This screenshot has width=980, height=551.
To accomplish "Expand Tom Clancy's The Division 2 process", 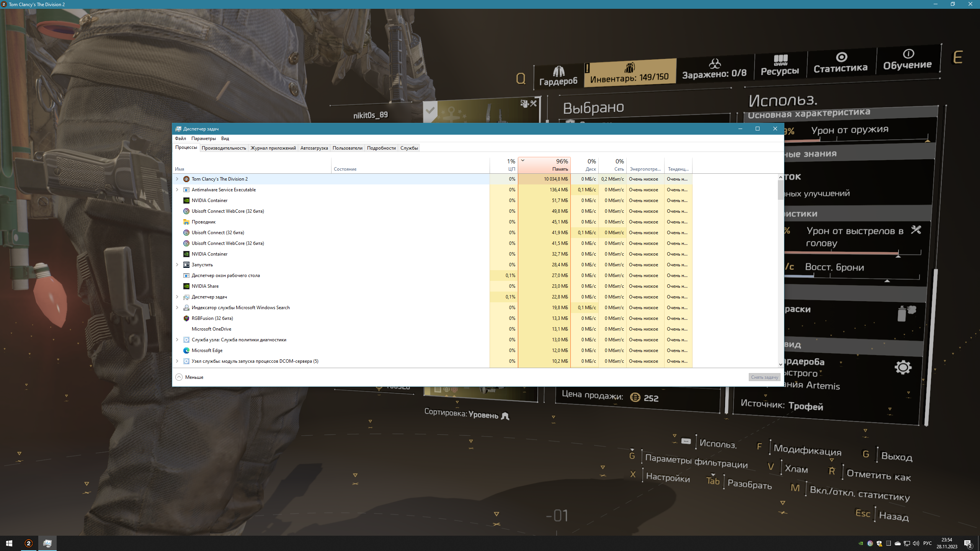I will click(177, 179).
